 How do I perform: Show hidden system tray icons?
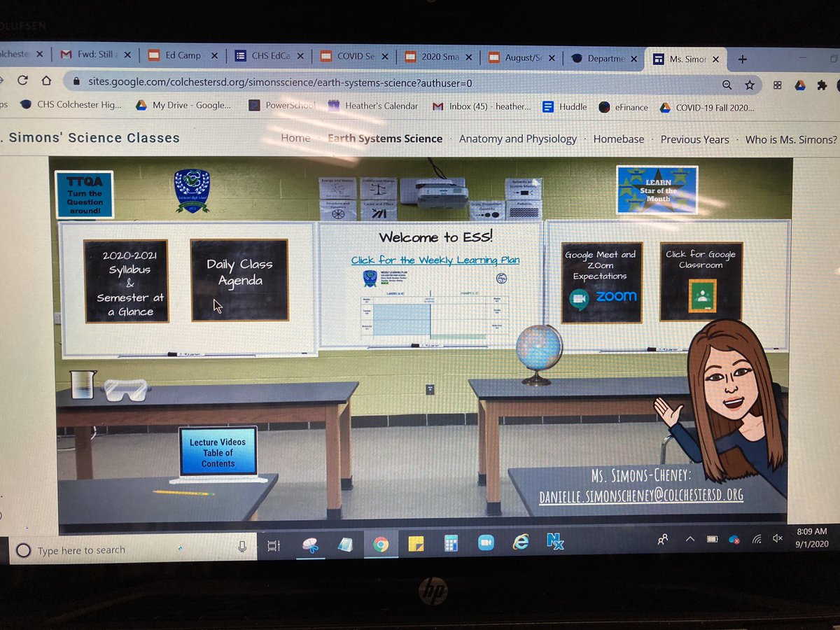tap(691, 539)
